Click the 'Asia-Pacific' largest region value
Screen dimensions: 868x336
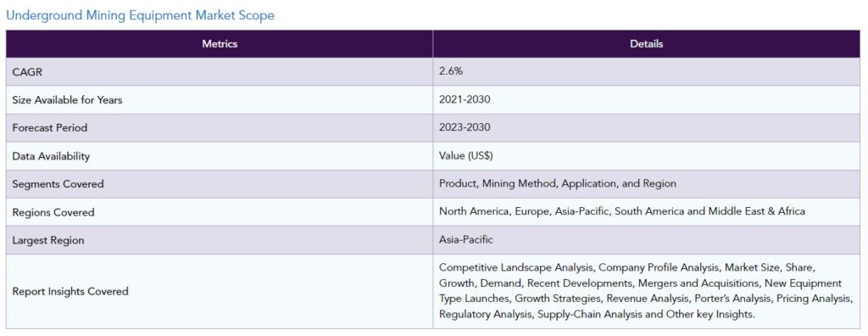click(x=465, y=240)
